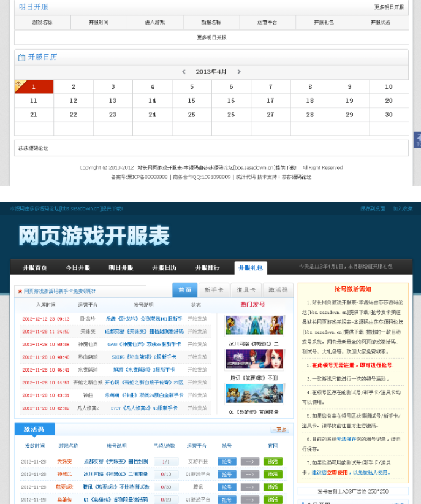Viewport: 421px width, 504px height.
Task: Open Q1《枭雄传》hot game thumbnail
Action: tap(254, 394)
